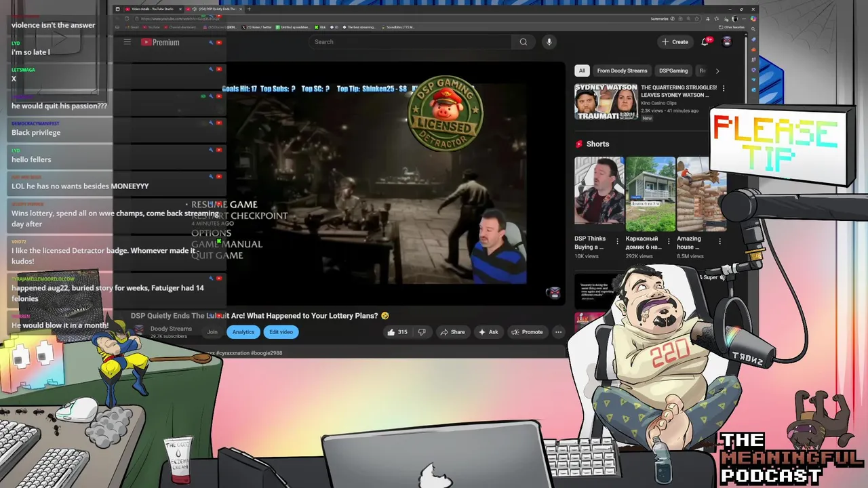Share the video
This screenshot has height=488, width=868.
(452, 332)
